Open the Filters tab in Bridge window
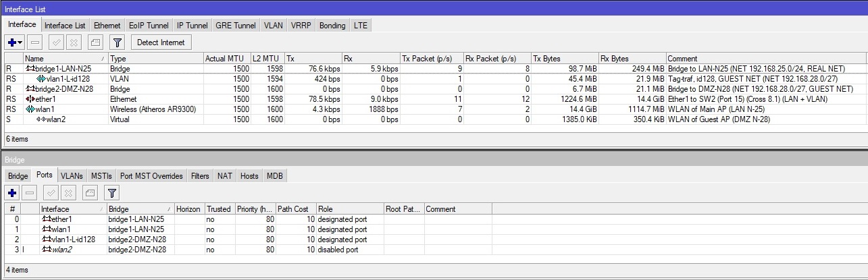 tap(200, 176)
